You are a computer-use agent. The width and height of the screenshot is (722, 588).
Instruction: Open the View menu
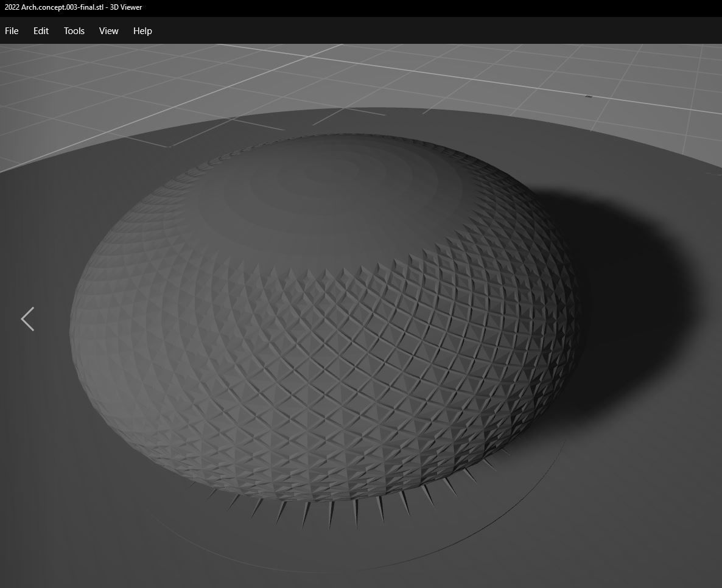click(109, 31)
